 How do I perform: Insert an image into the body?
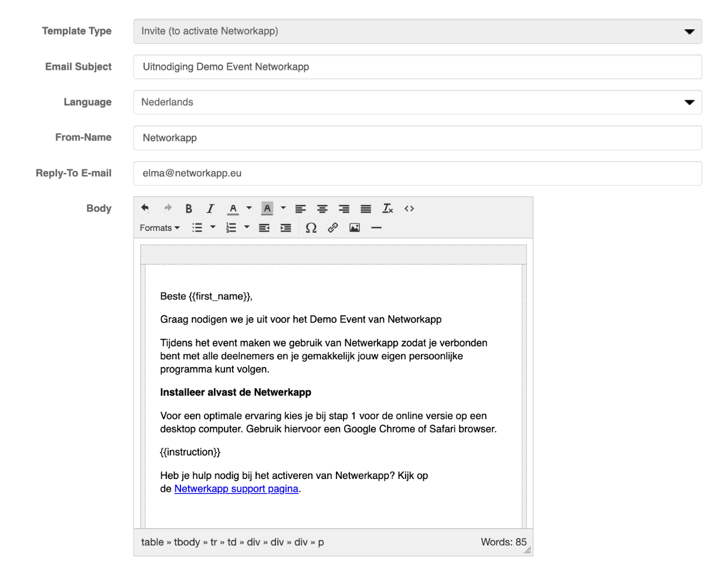355,227
